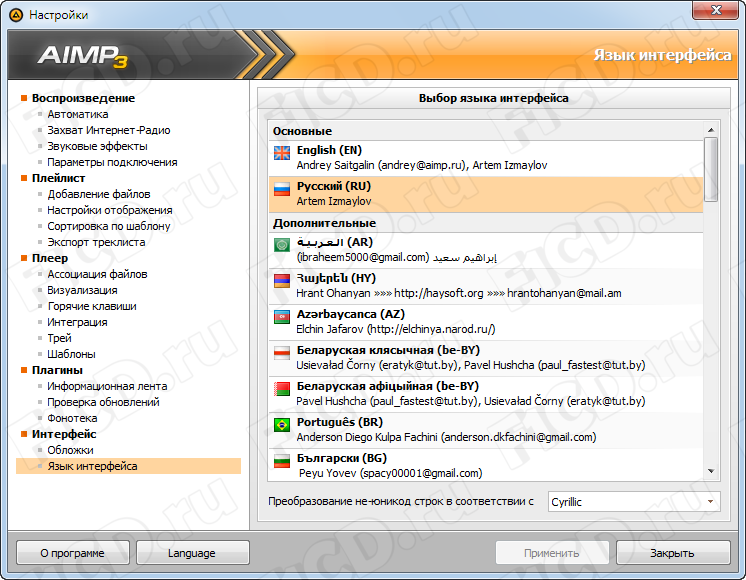This screenshot has width=746, height=580.
Task: Open Шаблоны settings page
Action: coord(71,354)
